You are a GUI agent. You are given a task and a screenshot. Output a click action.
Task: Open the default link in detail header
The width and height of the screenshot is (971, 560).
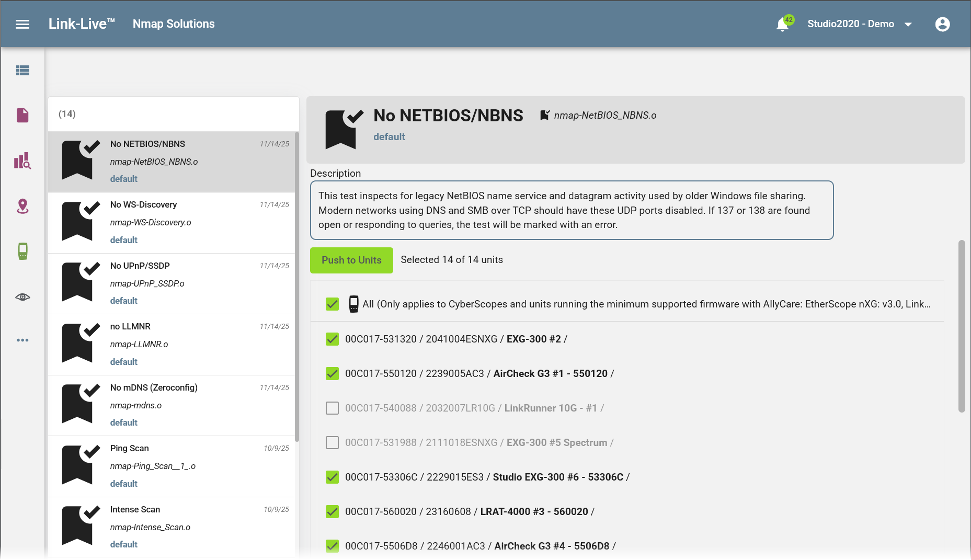(x=389, y=136)
